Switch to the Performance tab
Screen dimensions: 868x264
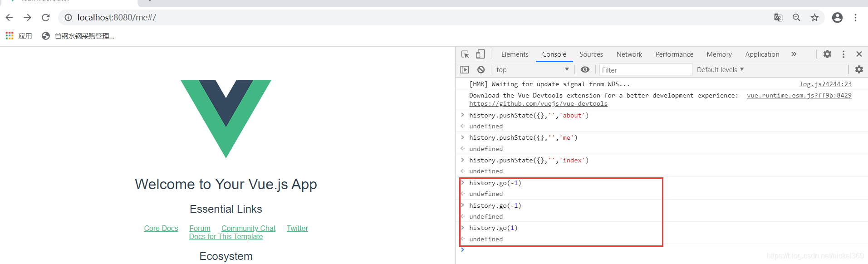coord(674,54)
